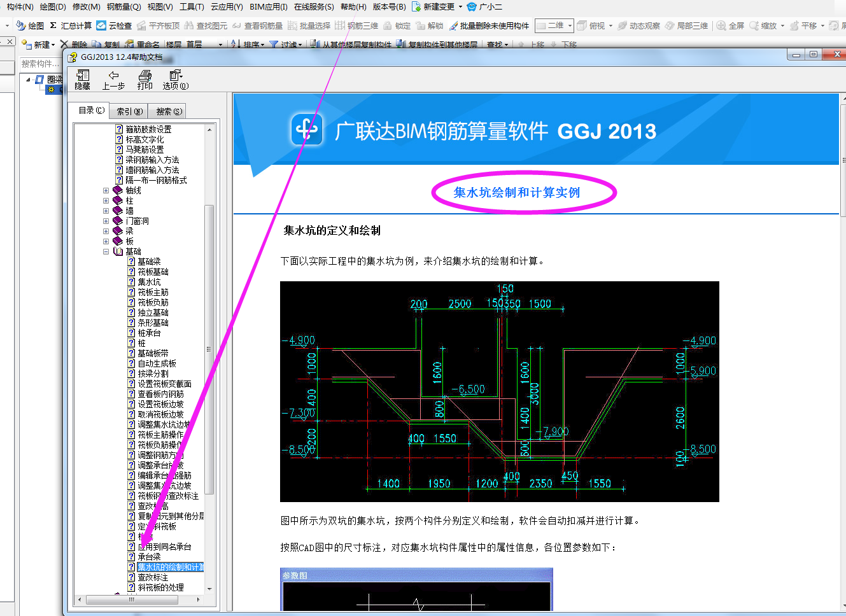
Task: Expand the 柱 book node
Action: tap(106, 200)
